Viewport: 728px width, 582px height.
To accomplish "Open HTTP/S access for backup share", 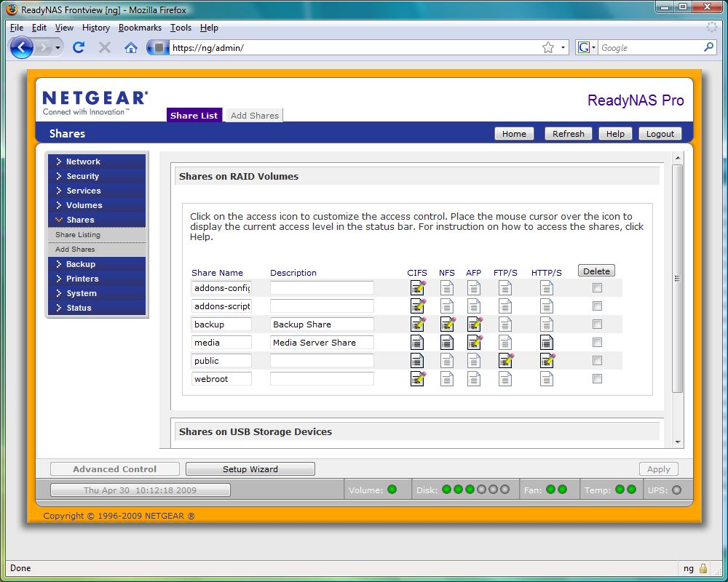I will 547,324.
